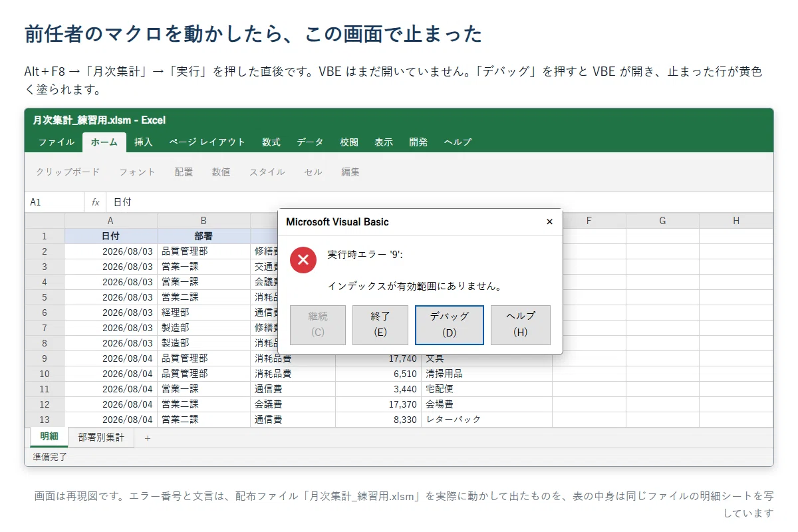Click the Name Box showing A1
The image size is (798, 532).
tap(55, 202)
